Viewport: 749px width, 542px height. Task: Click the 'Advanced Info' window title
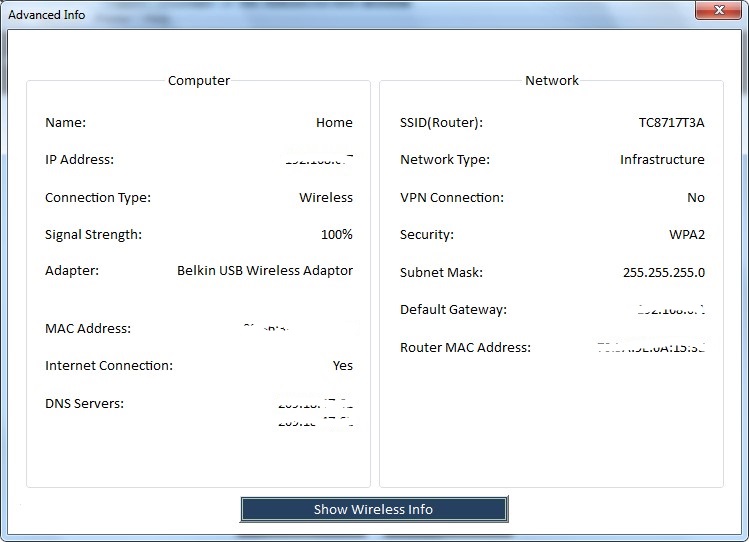click(46, 15)
